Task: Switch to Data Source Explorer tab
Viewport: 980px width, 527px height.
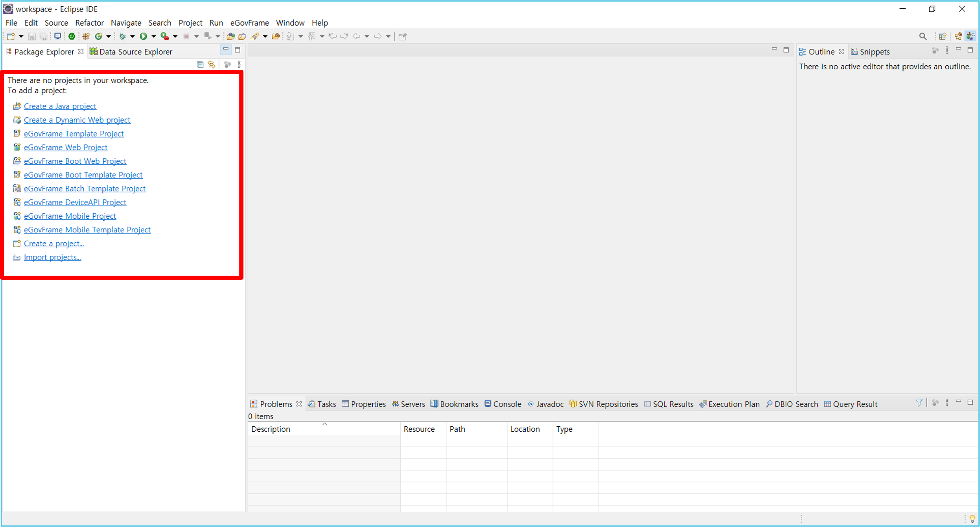Action: pos(131,52)
